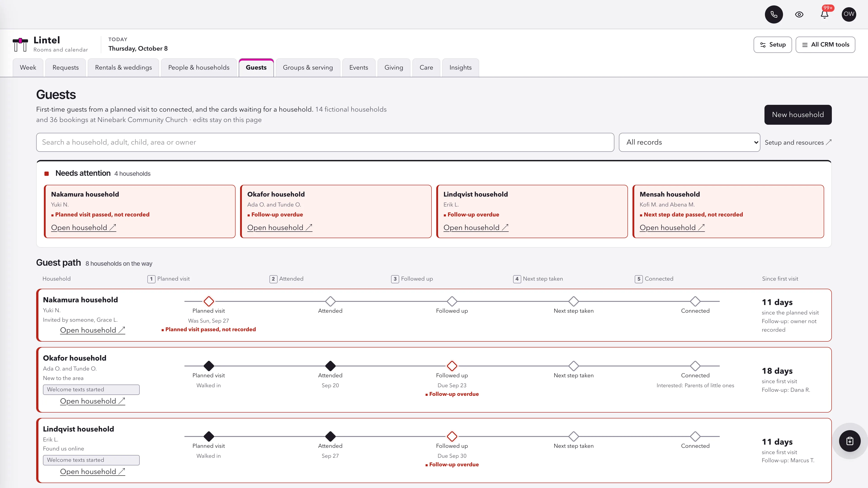This screenshot has width=868, height=488.
Task: Click the New household button
Action: pos(797,115)
